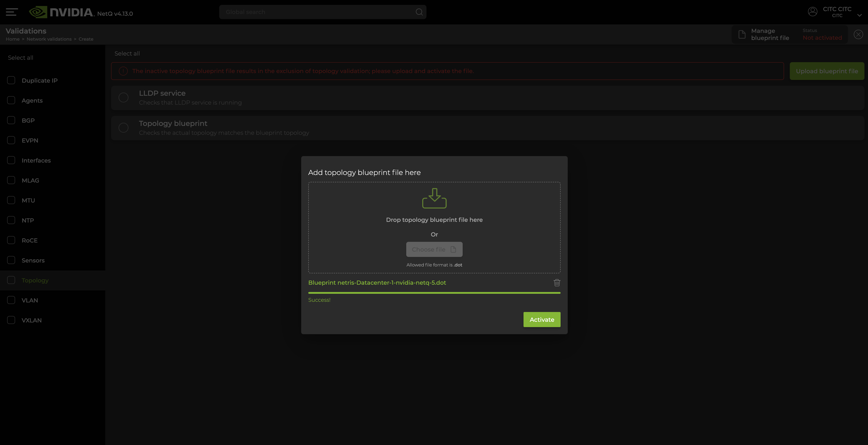Click the drop-file download tray icon
This screenshot has height=445, width=868.
point(434,198)
